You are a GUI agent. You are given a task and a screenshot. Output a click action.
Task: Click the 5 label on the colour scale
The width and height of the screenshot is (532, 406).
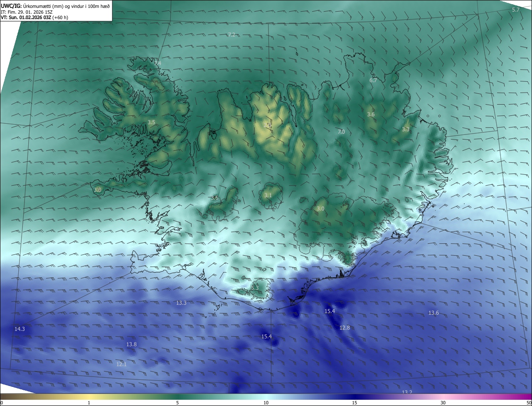coord(177,403)
